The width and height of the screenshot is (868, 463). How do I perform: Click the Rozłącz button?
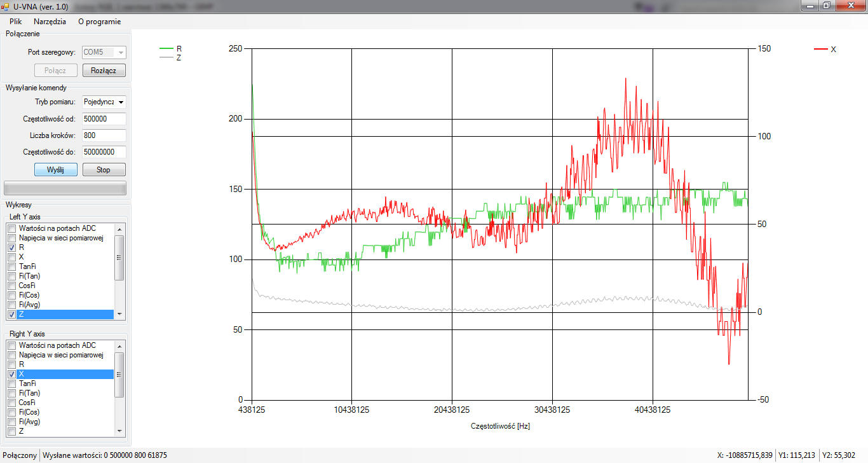coord(104,71)
